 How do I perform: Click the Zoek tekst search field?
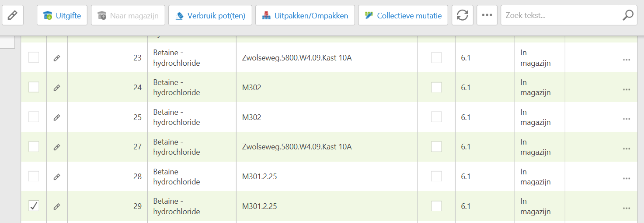pyautogui.click(x=561, y=15)
